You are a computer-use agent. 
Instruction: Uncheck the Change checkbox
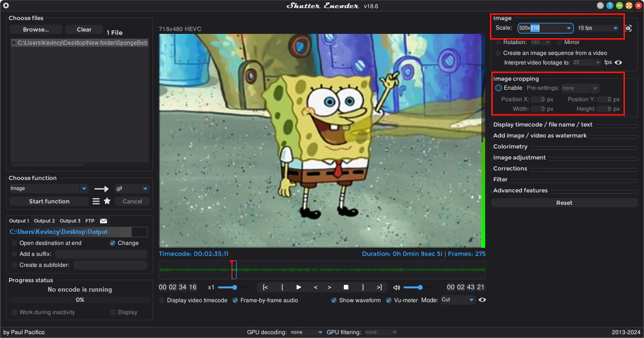tap(113, 243)
